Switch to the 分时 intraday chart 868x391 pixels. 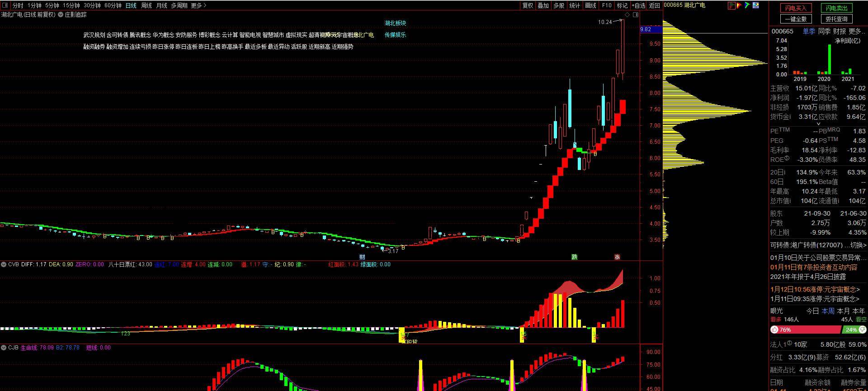coord(18,5)
